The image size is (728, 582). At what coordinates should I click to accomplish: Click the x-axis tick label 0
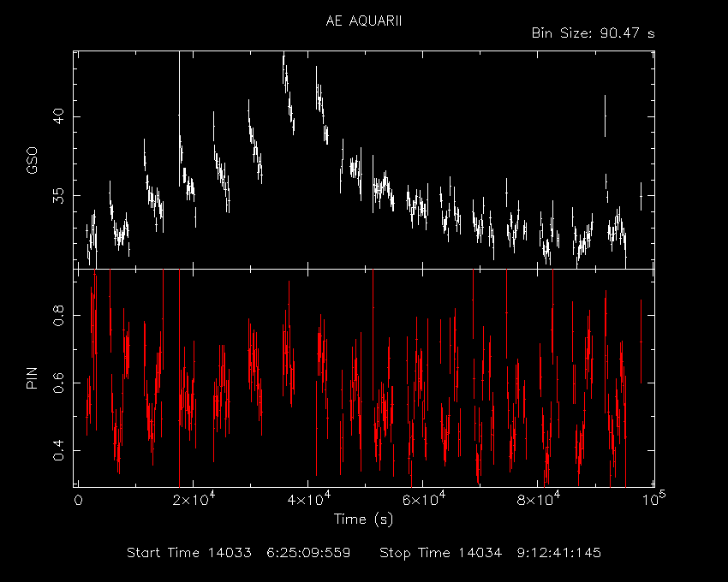(x=79, y=501)
